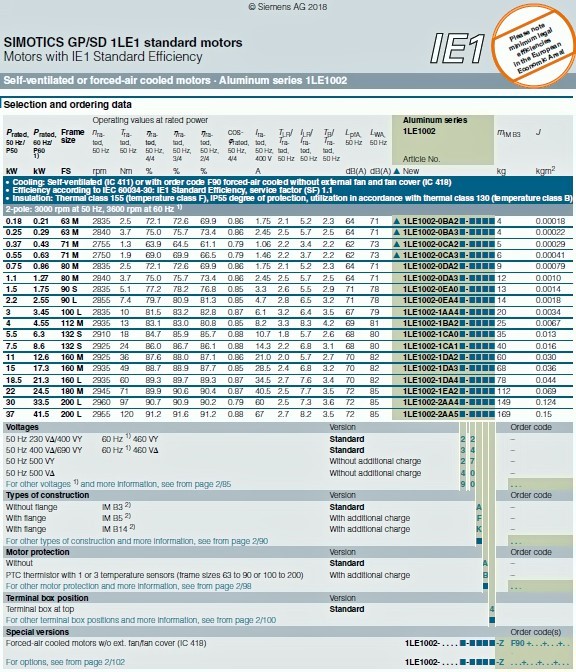Click the New triangle beside 1LE1002-0CA3
This screenshot has width=576, height=672.
[x=396, y=255]
